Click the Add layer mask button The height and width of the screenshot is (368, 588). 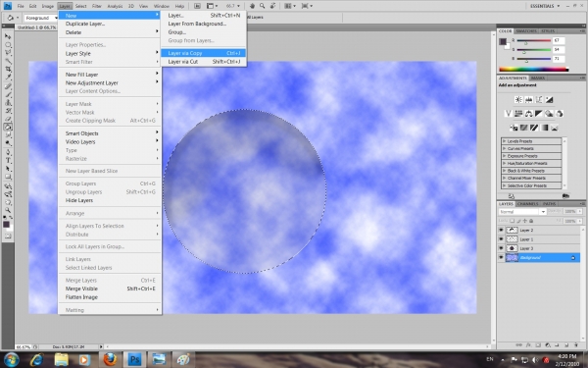(x=538, y=344)
